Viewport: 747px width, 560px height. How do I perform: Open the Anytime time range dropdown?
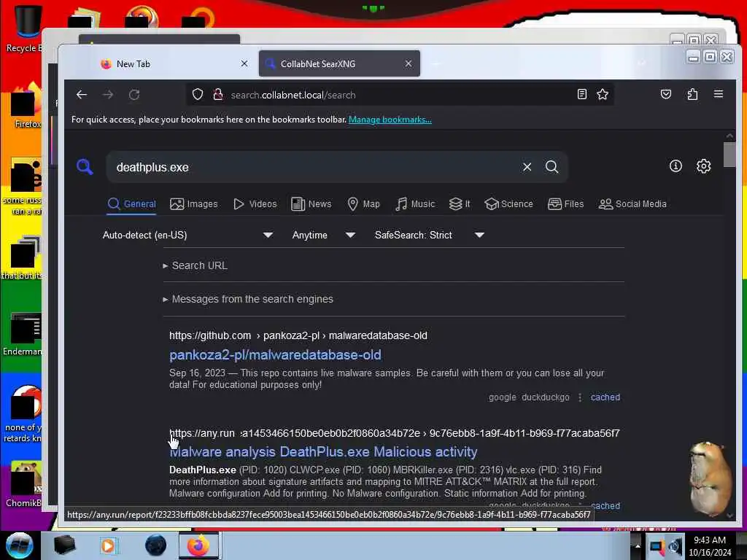(x=323, y=235)
